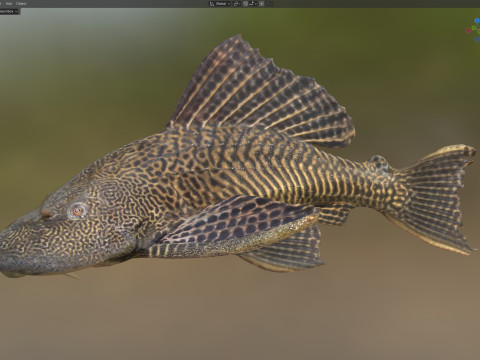This screenshot has width=480, height=360.
Task: Open the snapping options dropdown
Action: 253,4
